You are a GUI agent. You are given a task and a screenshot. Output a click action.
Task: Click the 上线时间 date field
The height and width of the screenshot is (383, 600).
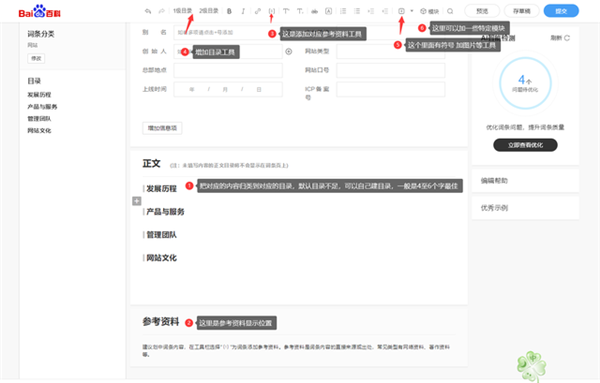point(228,89)
